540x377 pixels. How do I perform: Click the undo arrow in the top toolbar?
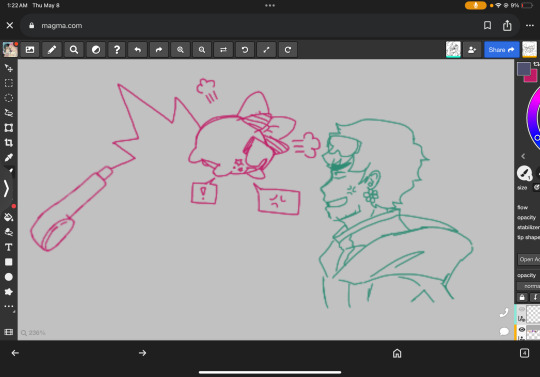click(x=138, y=50)
